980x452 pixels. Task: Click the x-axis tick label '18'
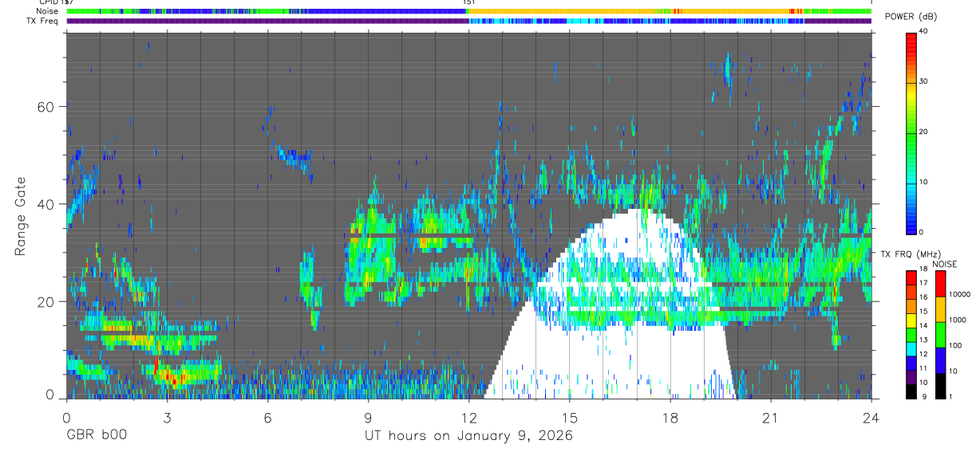pos(670,417)
